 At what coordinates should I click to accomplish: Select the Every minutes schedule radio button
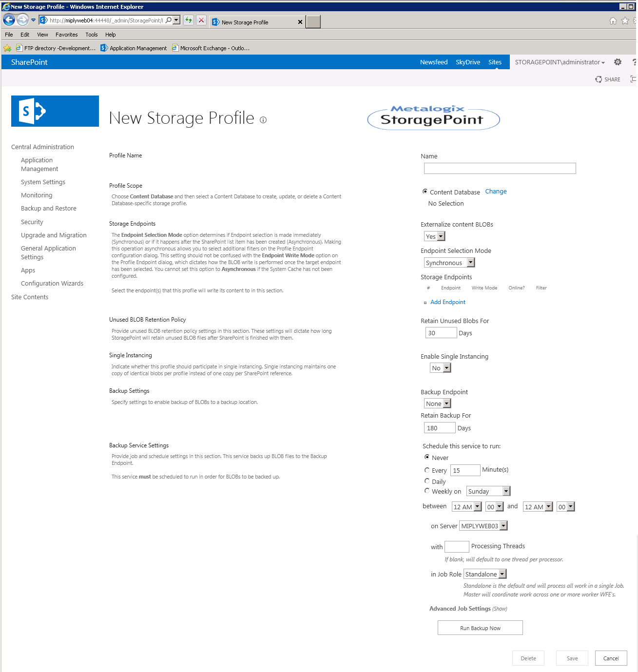pyautogui.click(x=427, y=470)
